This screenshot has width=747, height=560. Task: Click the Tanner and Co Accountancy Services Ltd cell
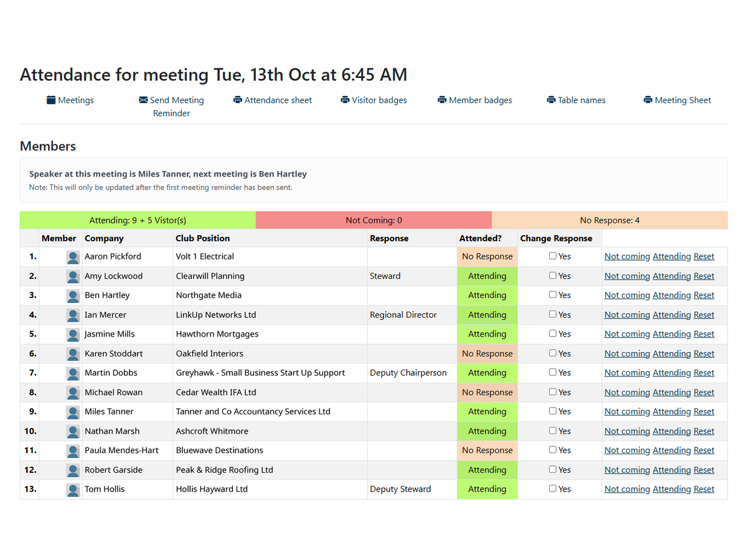point(270,412)
